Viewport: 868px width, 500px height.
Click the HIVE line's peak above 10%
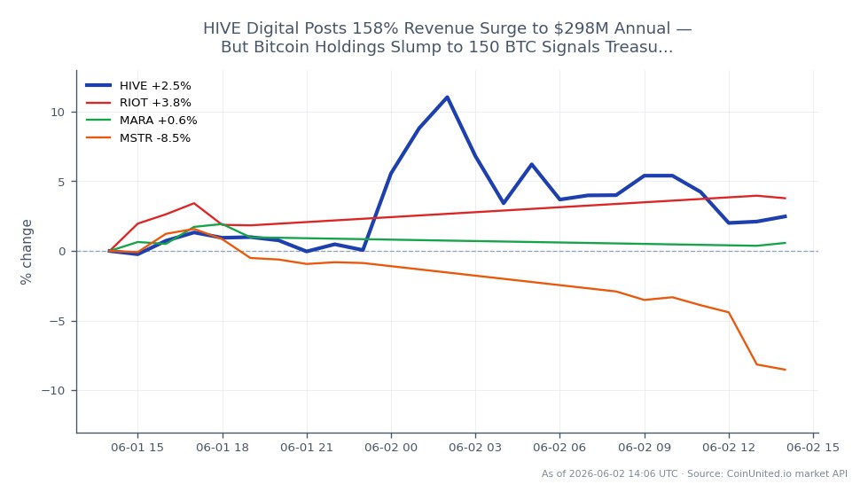pos(447,98)
